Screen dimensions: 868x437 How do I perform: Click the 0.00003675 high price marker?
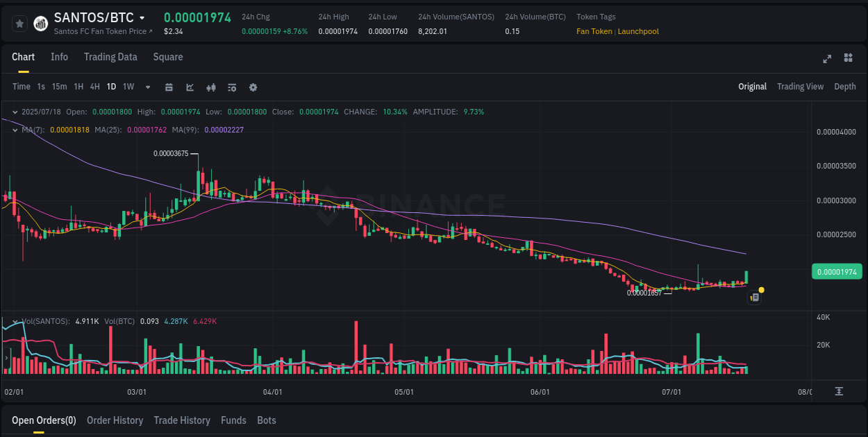[x=171, y=153]
